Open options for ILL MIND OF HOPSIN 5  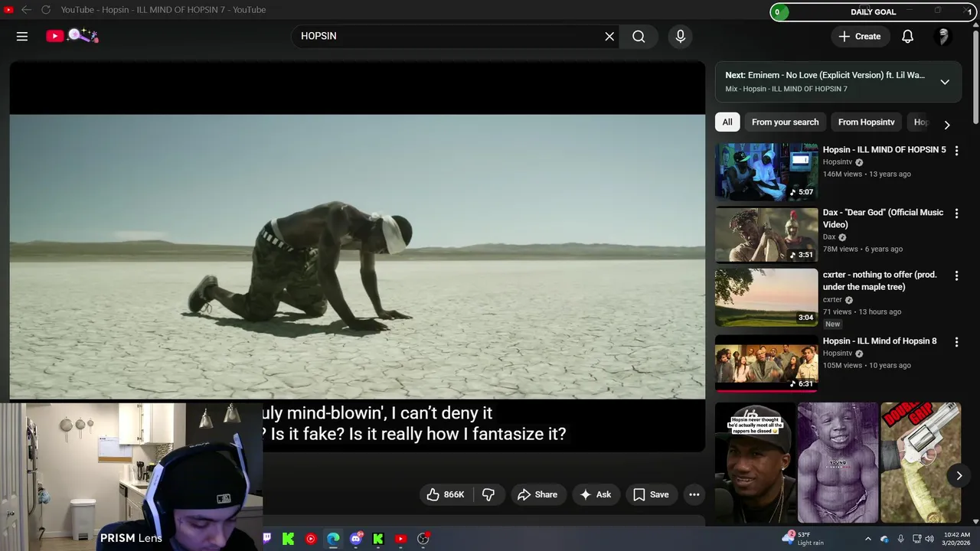(x=956, y=151)
